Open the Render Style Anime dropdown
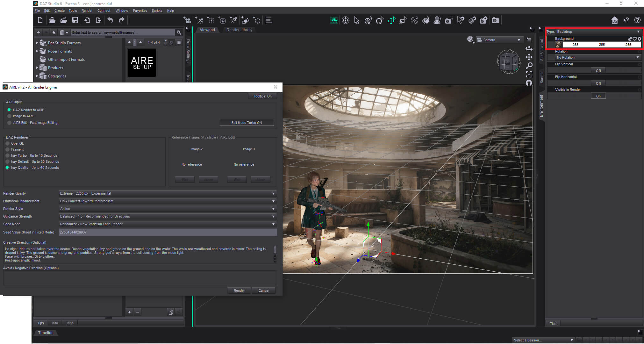Image resolution: width=644 pixels, height=344 pixels. 168,209
